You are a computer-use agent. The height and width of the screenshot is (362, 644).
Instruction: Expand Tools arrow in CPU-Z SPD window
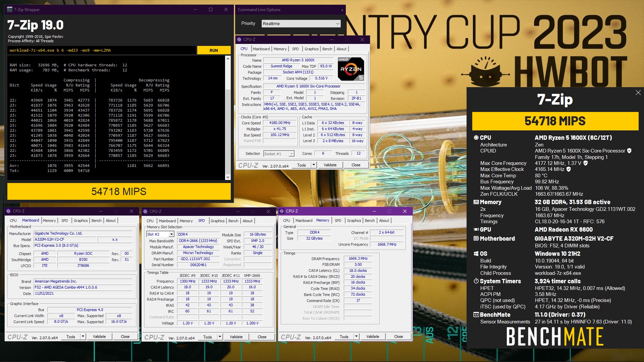220,337
